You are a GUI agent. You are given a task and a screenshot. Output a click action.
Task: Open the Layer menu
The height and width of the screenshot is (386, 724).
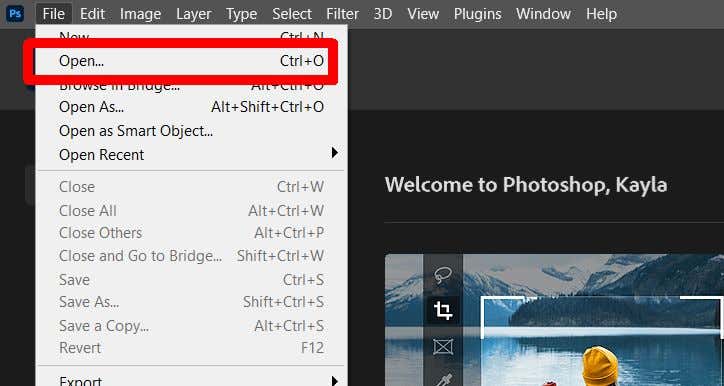coord(193,14)
